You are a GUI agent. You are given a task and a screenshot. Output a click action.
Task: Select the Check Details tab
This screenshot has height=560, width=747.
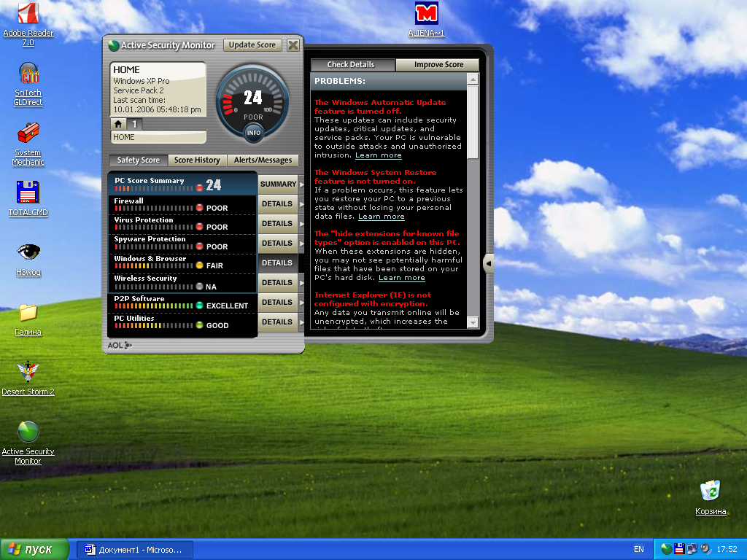351,65
